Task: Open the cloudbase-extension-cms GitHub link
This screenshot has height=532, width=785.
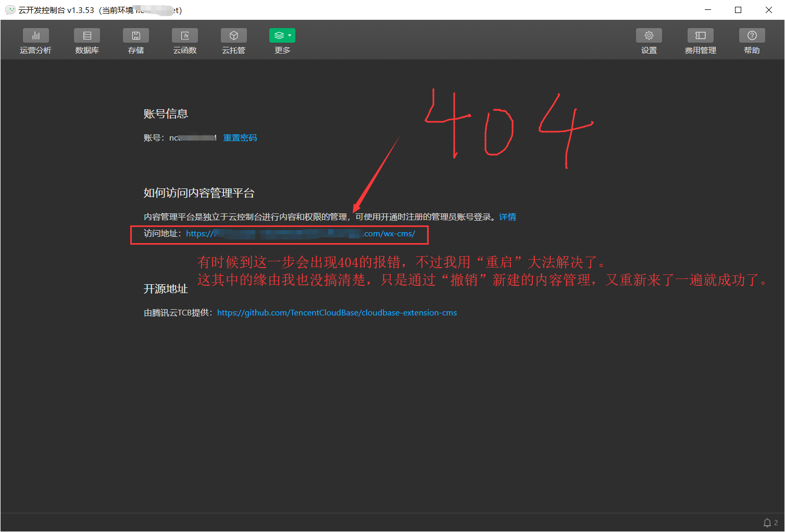Action: [x=337, y=313]
